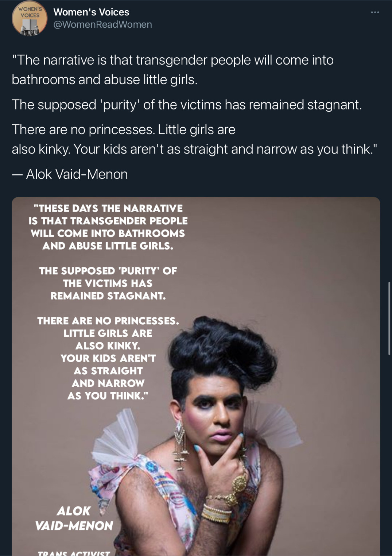Open the tweet's three-dot more options menu
The width and height of the screenshot is (392, 556).
(x=375, y=12)
